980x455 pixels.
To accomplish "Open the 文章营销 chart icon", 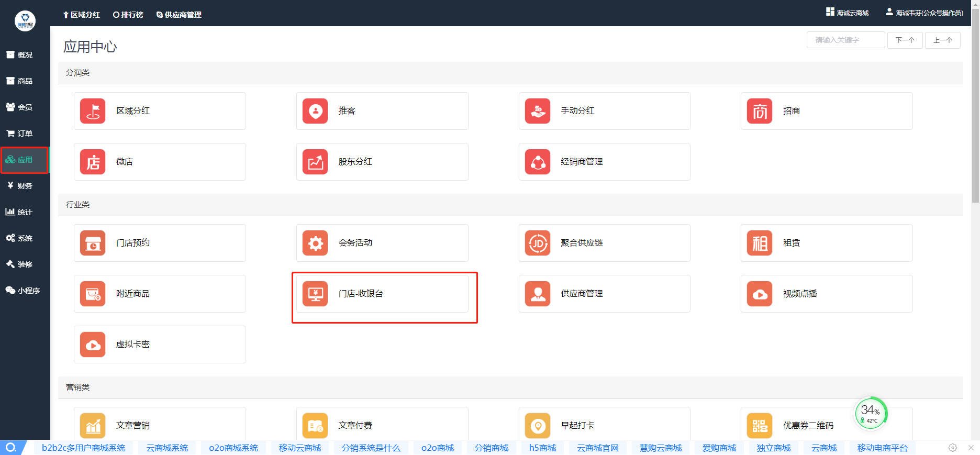I will pyautogui.click(x=93, y=426).
